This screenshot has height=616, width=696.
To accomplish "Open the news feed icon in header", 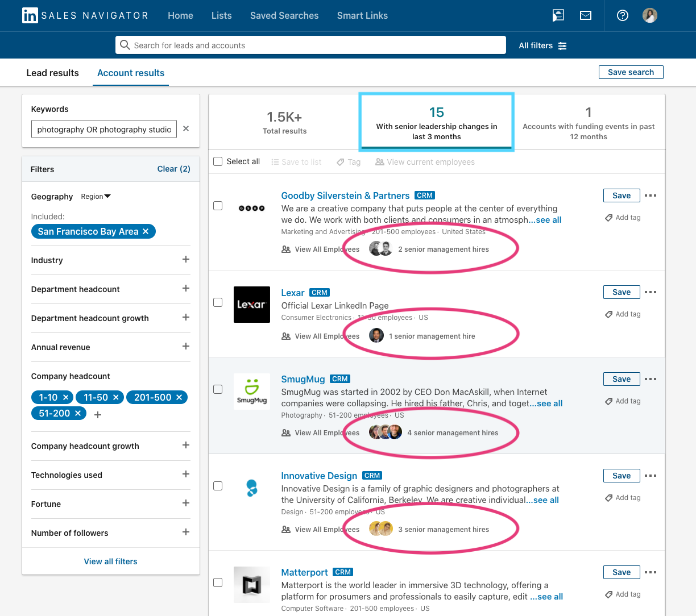I will 558,15.
